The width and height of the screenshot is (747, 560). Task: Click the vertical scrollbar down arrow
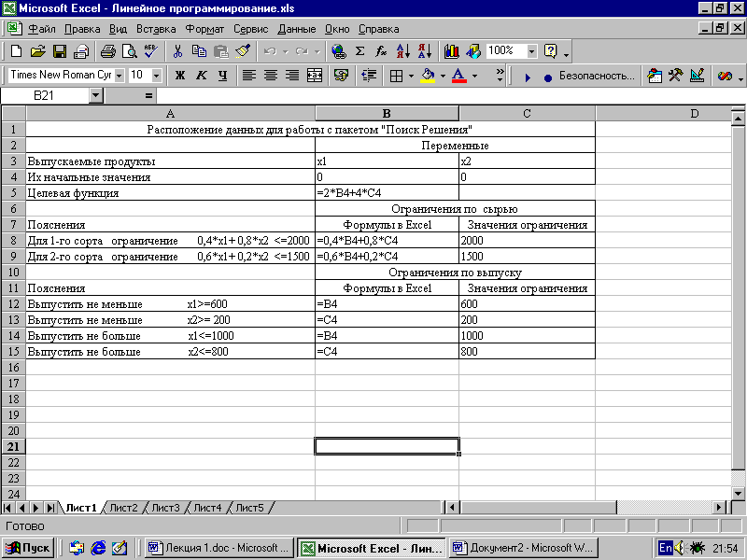point(738,494)
